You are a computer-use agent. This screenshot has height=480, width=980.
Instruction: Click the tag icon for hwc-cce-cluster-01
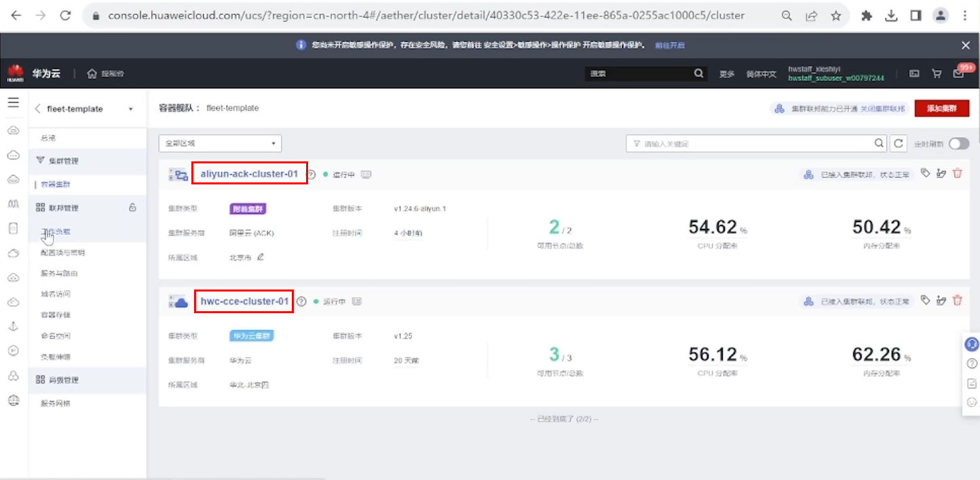[x=925, y=300]
